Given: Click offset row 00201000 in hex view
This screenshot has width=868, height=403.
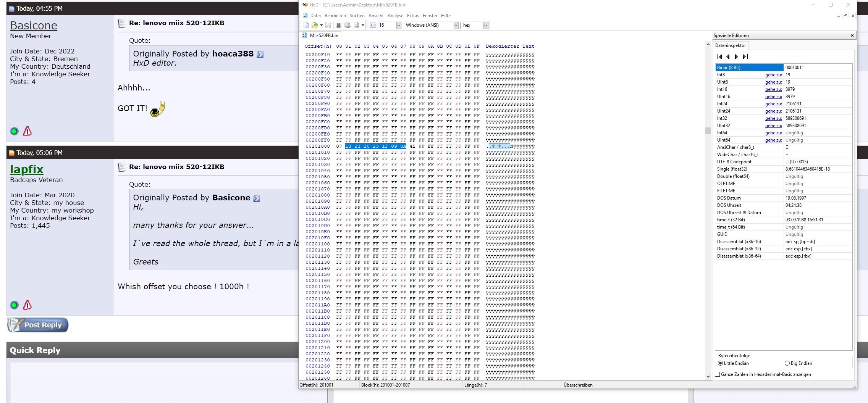Looking at the screenshot, I should click(x=318, y=146).
